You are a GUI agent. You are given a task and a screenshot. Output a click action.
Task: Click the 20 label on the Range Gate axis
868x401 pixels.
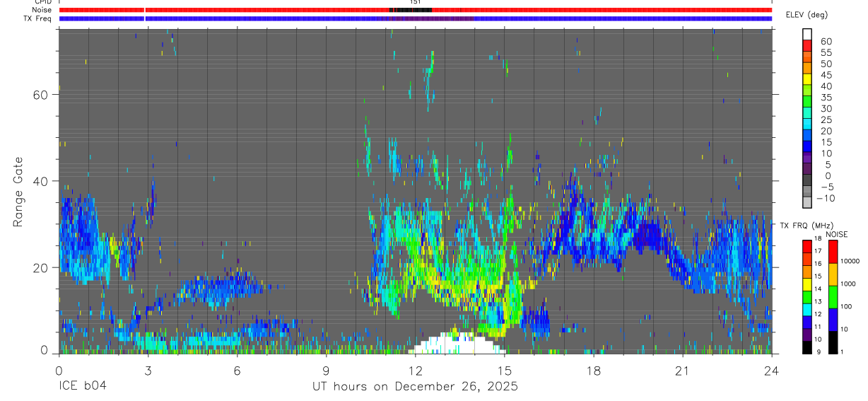coord(42,267)
